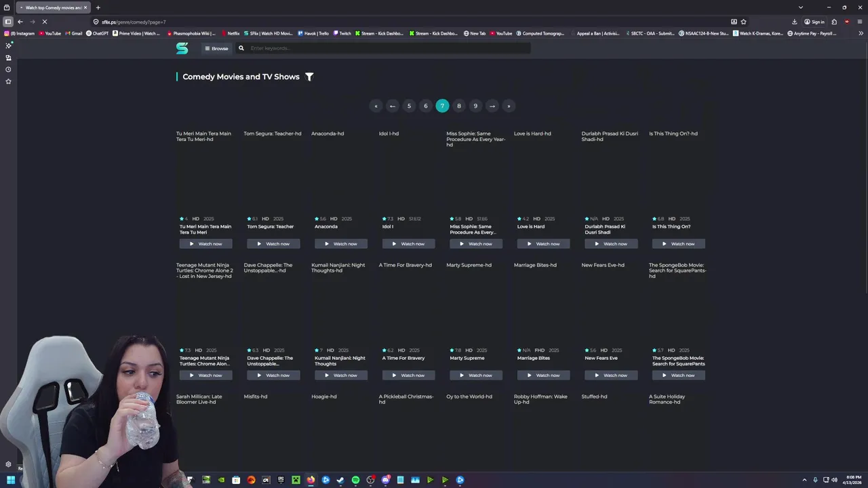This screenshot has height=488, width=868.
Task: Select current page 7 in pagination
Action: (x=442, y=106)
